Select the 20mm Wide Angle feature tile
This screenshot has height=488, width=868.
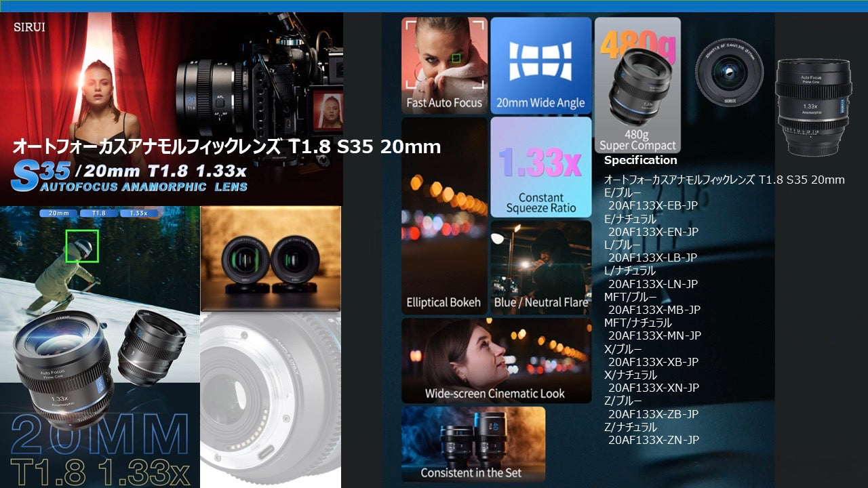[x=540, y=65]
